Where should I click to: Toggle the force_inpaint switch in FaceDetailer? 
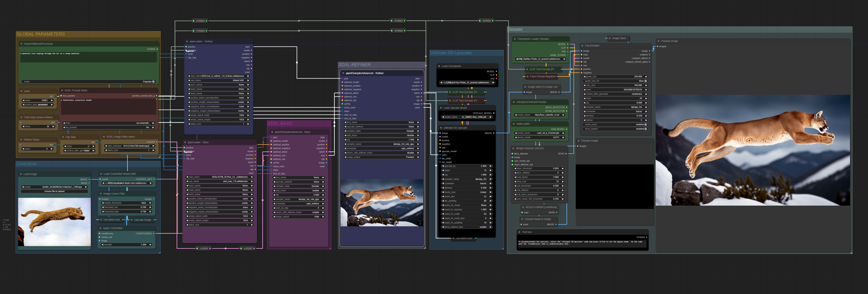(645, 129)
